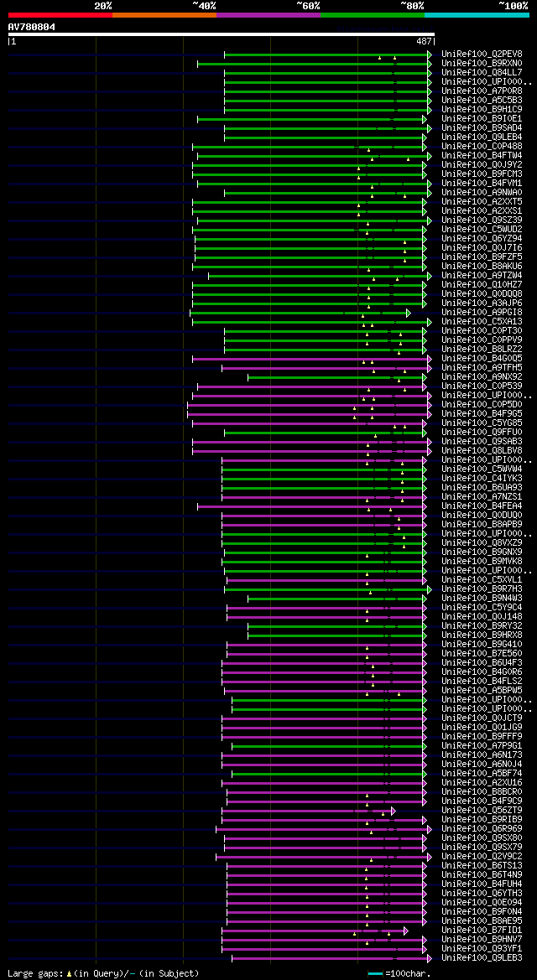The height and width of the screenshot is (980, 537).
Task: Select the UniRef100_B9SAD4 label
Action: point(482,127)
